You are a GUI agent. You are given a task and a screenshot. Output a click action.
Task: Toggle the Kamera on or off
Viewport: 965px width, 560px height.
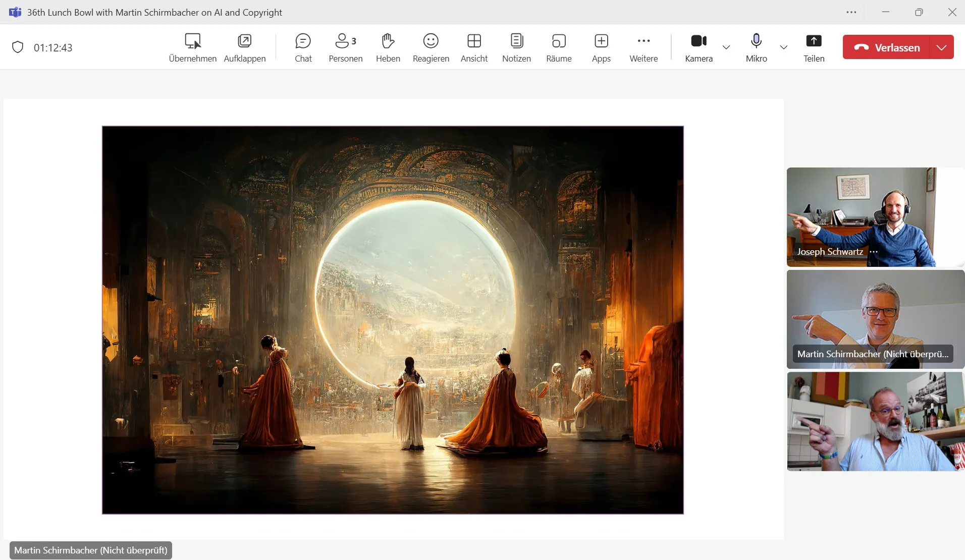[699, 47]
